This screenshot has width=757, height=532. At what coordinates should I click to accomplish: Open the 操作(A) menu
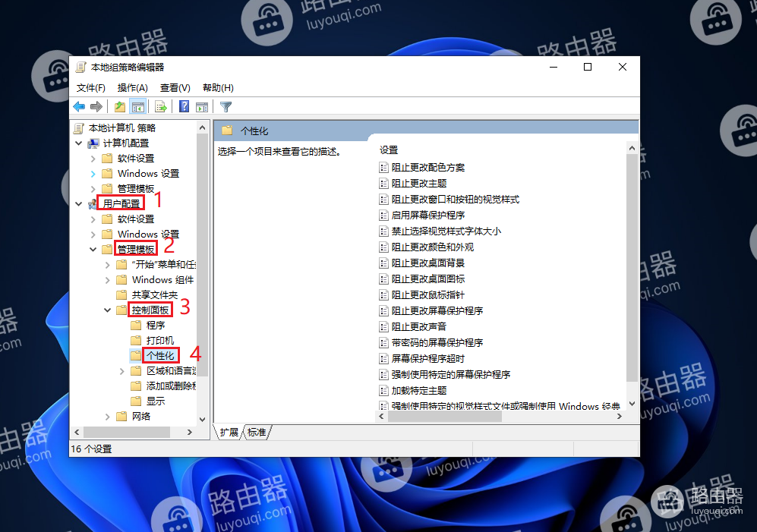click(x=132, y=88)
